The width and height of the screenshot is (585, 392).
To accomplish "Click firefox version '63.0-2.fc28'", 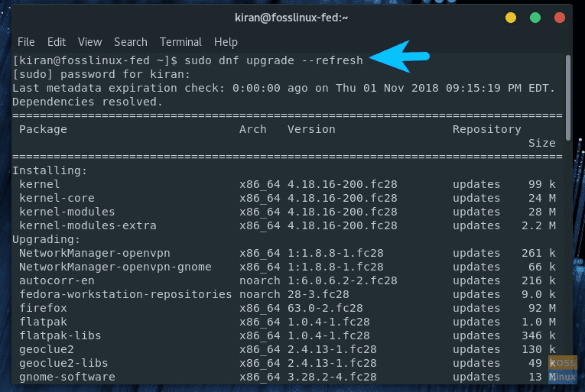I will (325, 309).
